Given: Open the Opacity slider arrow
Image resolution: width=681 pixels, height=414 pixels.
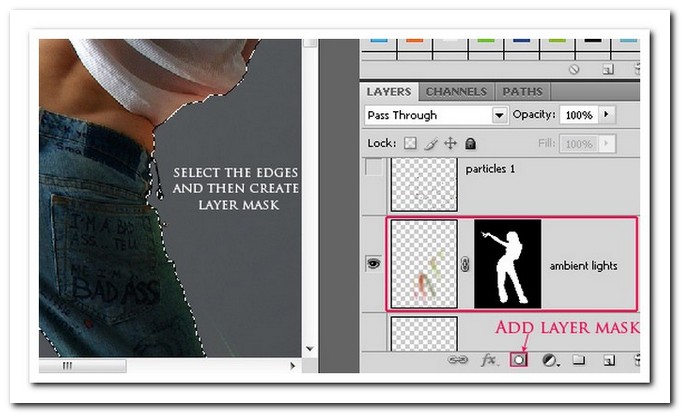Looking at the screenshot, I should (x=606, y=115).
